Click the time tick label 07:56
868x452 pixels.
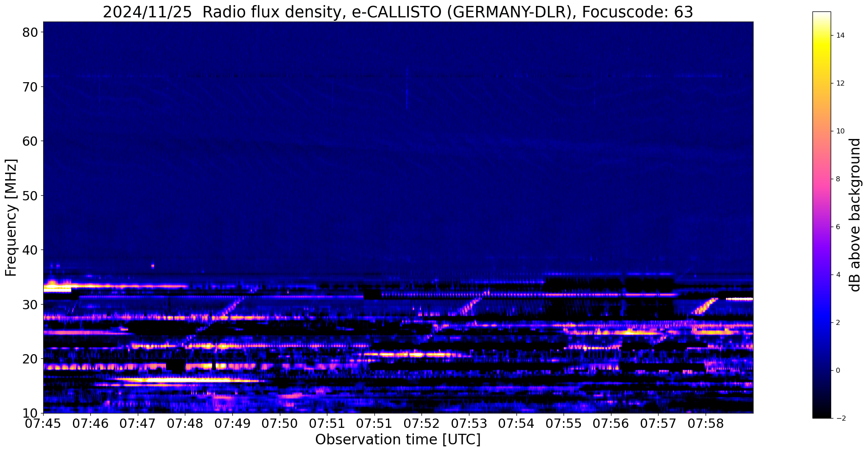(x=611, y=424)
